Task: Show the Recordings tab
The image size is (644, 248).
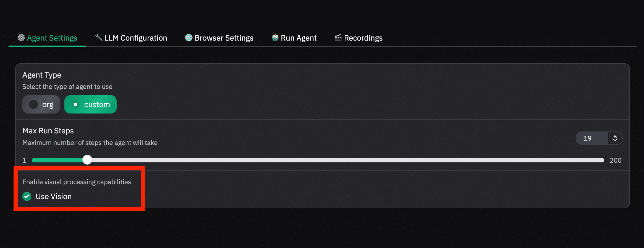Action: [363, 38]
